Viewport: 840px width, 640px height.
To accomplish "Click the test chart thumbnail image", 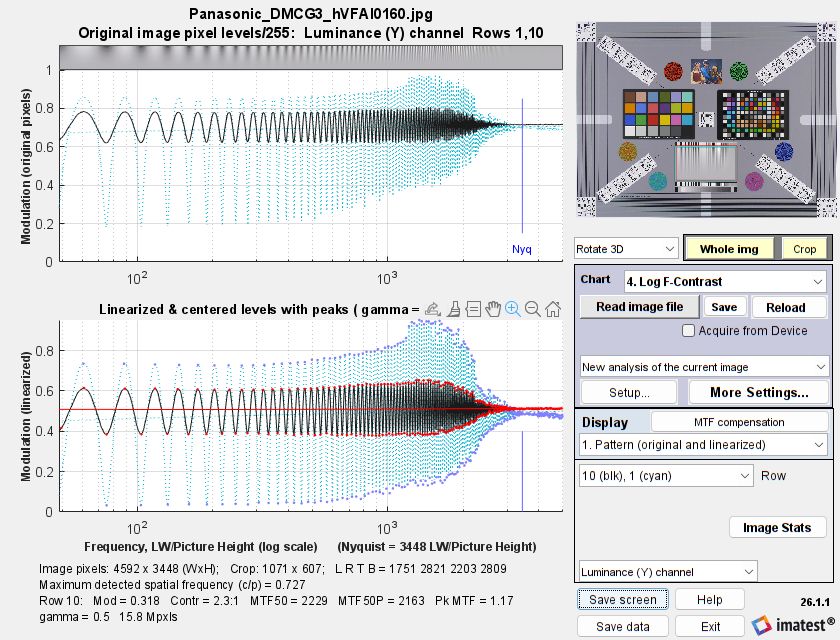I will [x=707, y=119].
